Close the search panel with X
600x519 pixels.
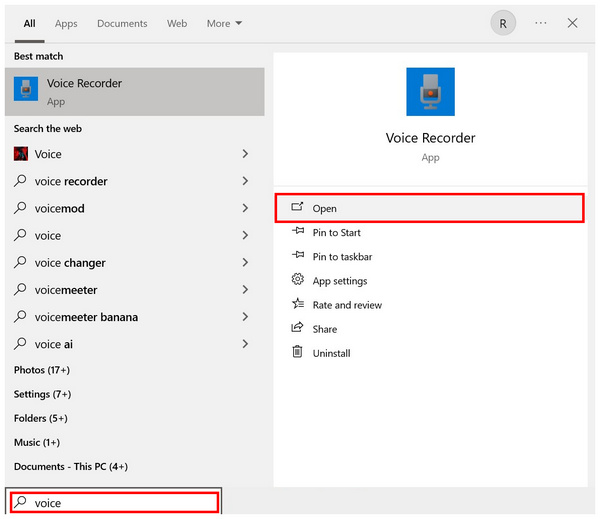tap(572, 23)
